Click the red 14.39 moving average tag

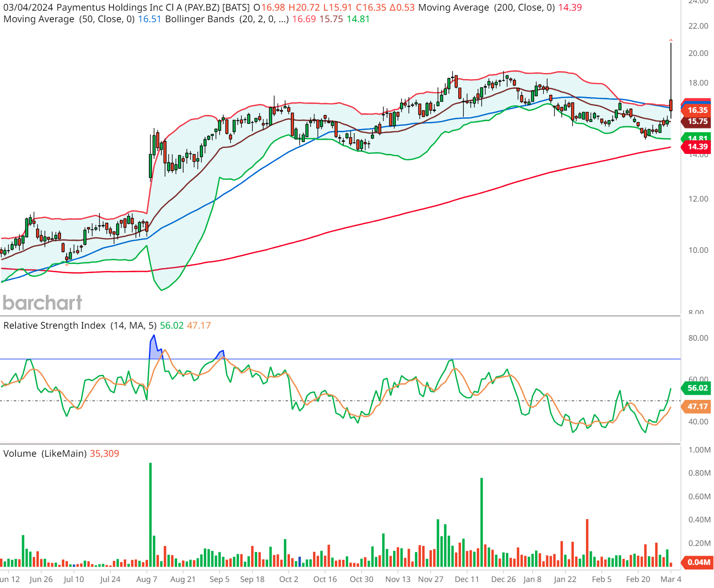[x=697, y=147]
